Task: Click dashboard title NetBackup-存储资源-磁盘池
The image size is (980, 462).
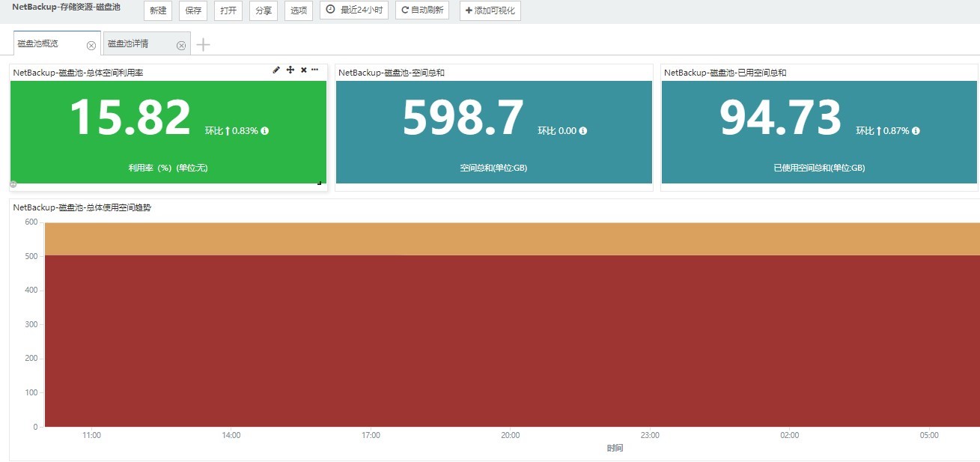Action: [x=67, y=7]
